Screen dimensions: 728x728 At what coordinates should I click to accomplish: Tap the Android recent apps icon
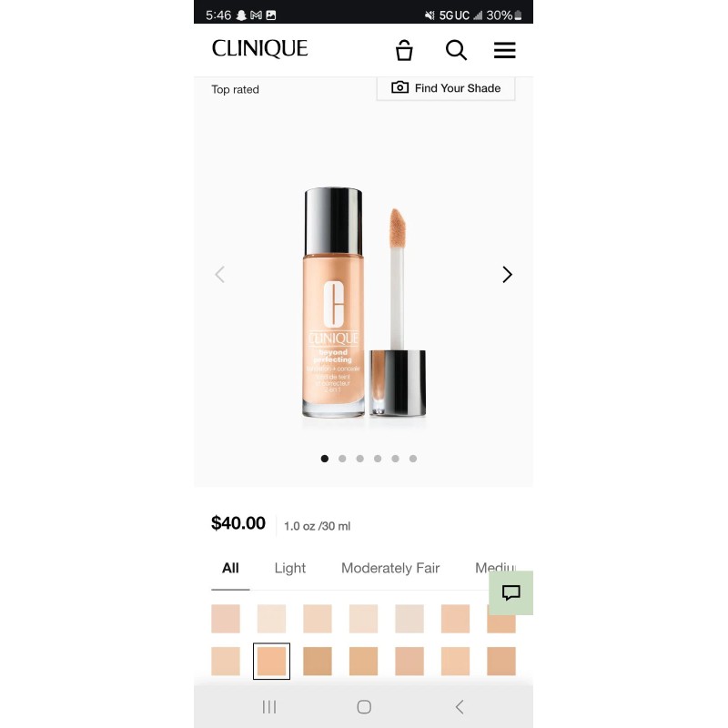pyautogui.click(x=269, y=707)
